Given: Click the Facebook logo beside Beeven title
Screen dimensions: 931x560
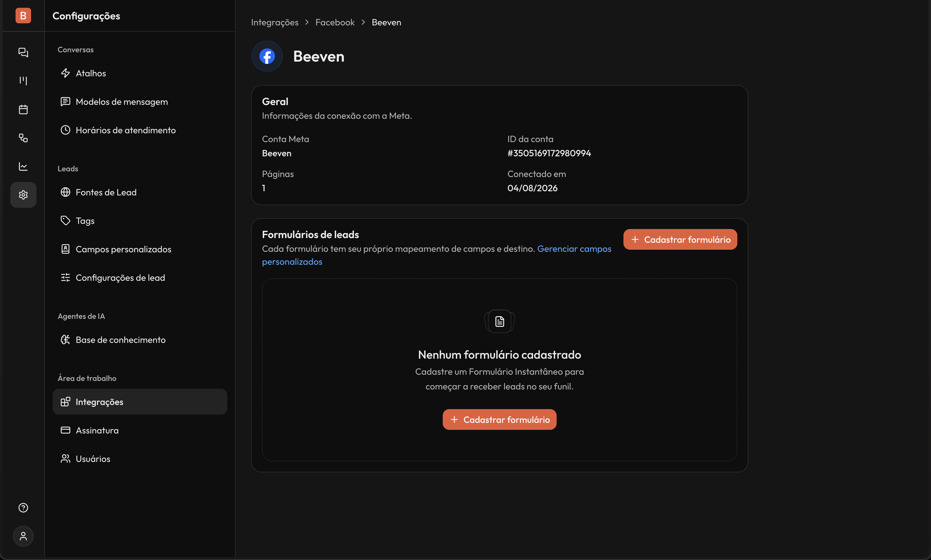Looking at the screenshot, I should pyautogui.click(x=267, y=56).
